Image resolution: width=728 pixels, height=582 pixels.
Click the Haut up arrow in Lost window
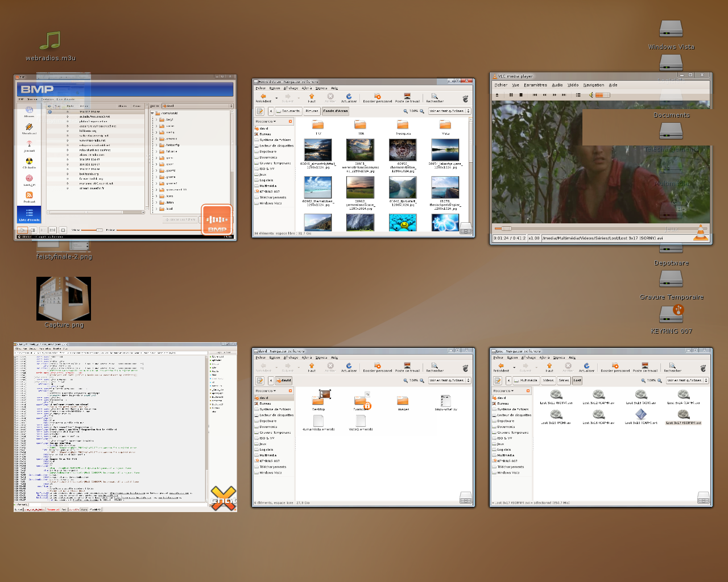click(x=549, y=367)
